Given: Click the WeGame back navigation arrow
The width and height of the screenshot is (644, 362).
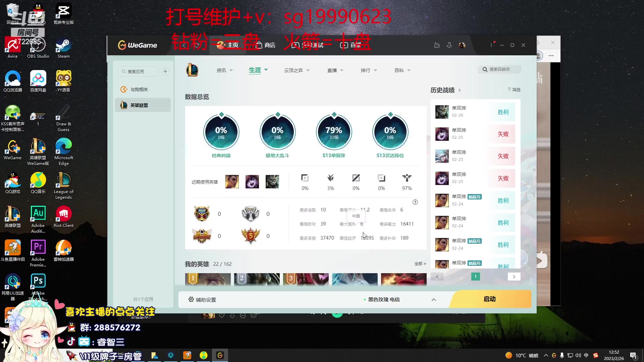Looking at the screenshot, I should [184, 45].
